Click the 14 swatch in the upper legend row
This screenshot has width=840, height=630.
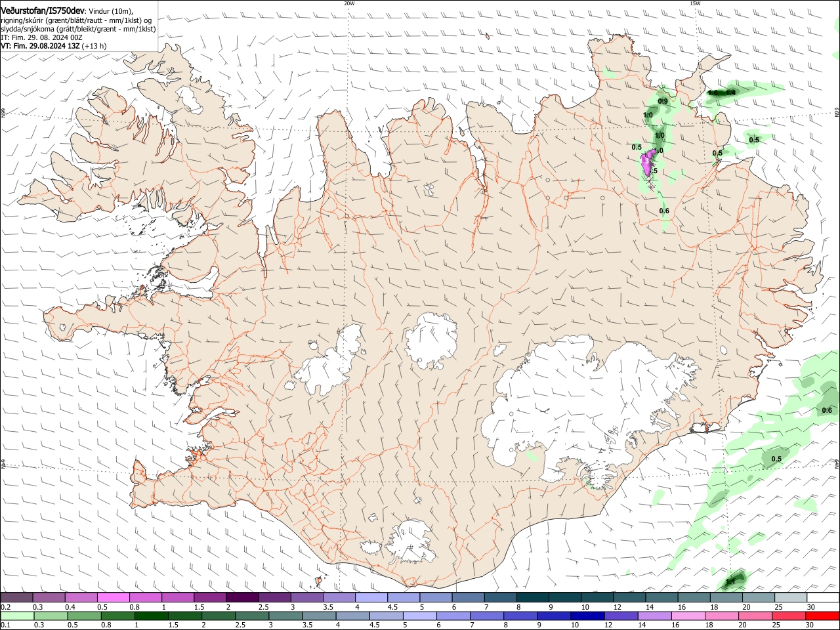661,597
